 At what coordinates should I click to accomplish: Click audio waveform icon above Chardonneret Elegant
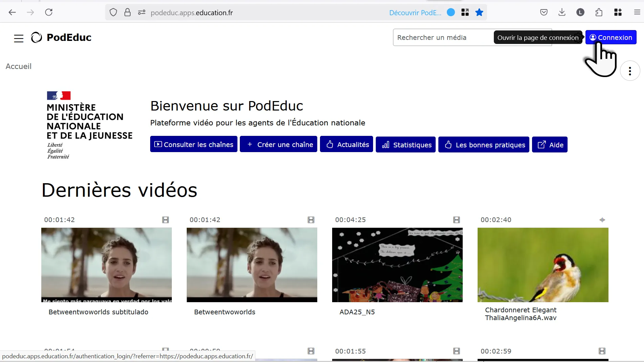[602, 220]
